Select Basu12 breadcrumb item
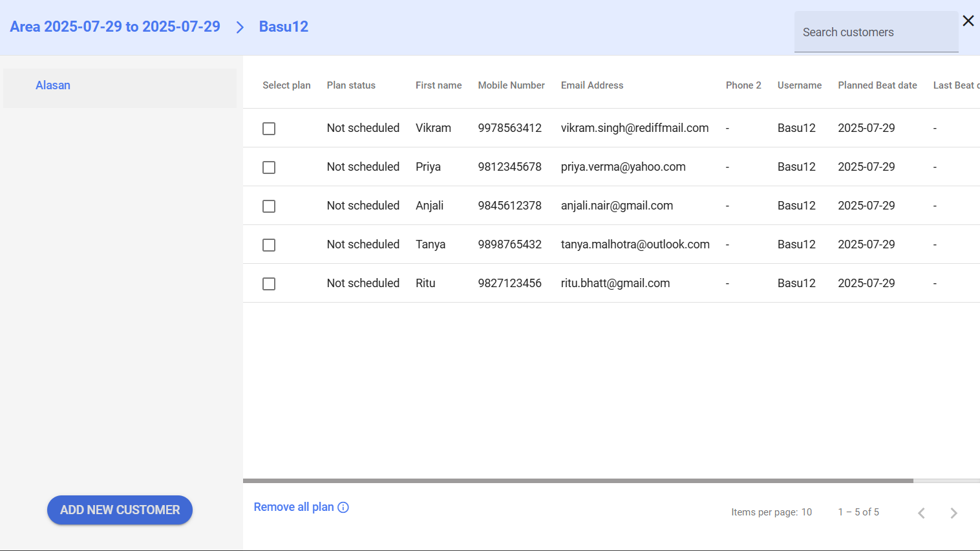Viewport: 980px width, 551px height. pyautogui.click(x=283, y=27)
